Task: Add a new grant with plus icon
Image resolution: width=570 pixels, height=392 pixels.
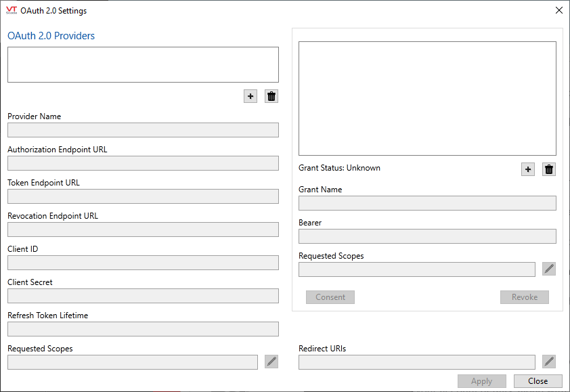Action: pos(528,169)
